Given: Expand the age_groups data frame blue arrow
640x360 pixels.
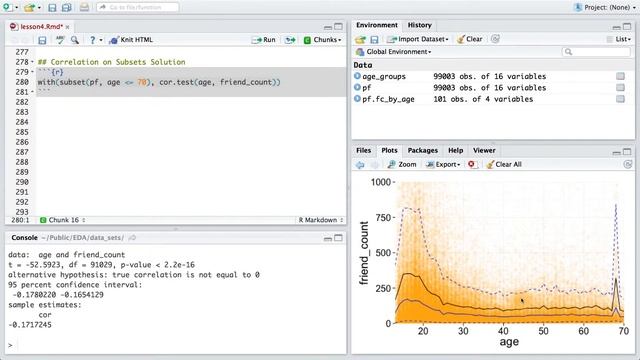Looking at the screenshot, I should tap(358, 76).
